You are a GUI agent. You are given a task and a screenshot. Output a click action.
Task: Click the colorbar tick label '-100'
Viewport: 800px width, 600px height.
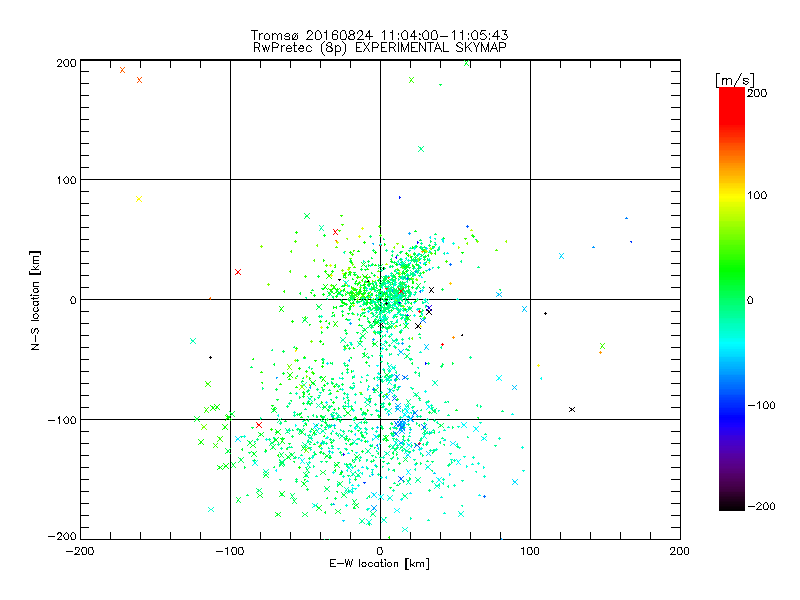[x=761, y=405]
